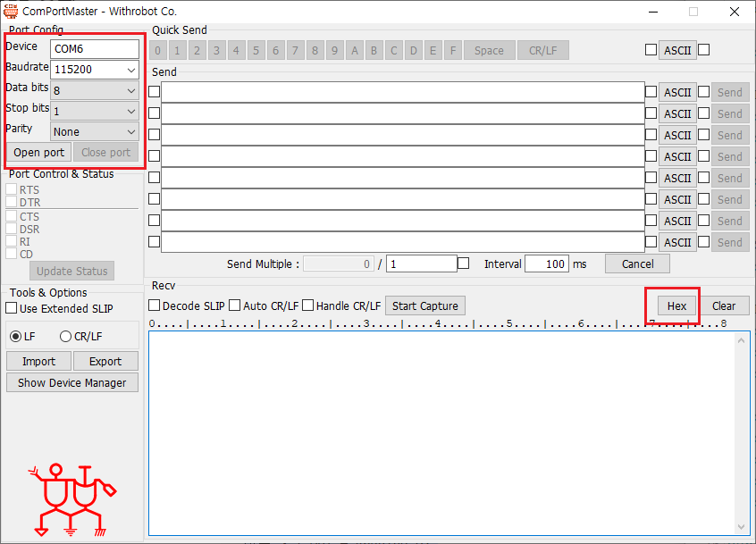Viewport: 756px width, 544px height.
Task: Click the Interval 100 ms field
Action: click(x=547, y=264)
